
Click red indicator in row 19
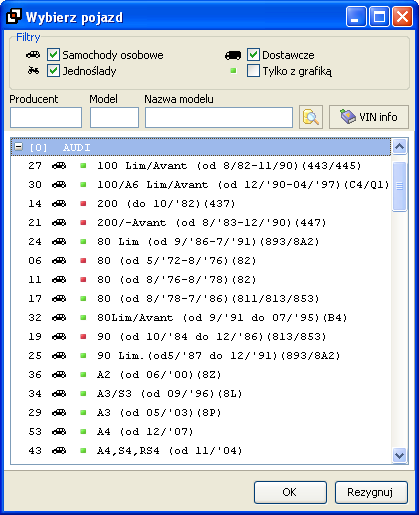83,337
